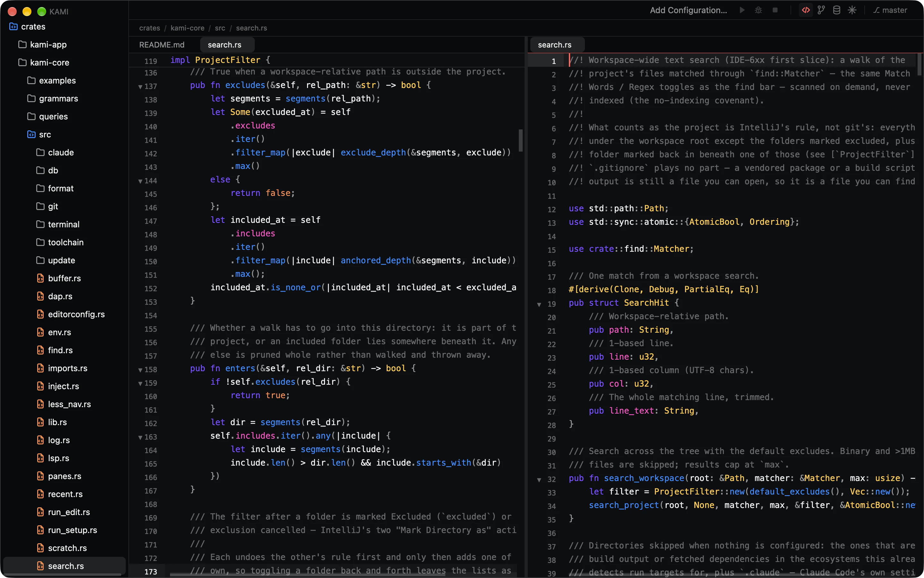Click the git folder icon
Image resolution: width=924 pixels, height=578 pixels.
(40, 206)
